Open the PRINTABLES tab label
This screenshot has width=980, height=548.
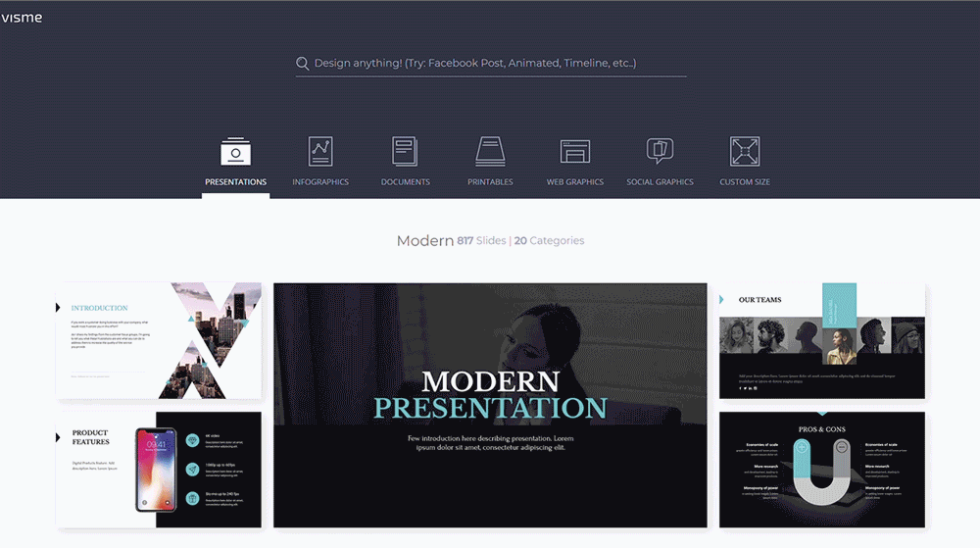point(490,181)
